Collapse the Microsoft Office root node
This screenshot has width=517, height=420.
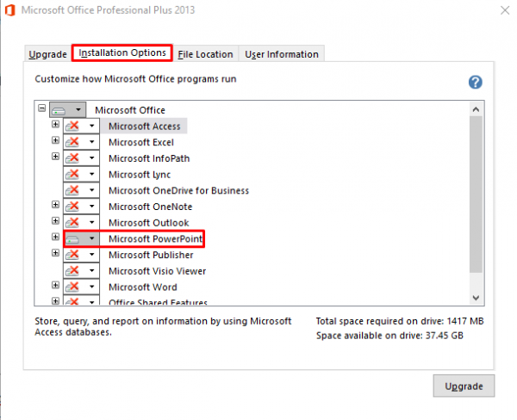(x=40, y=109)
